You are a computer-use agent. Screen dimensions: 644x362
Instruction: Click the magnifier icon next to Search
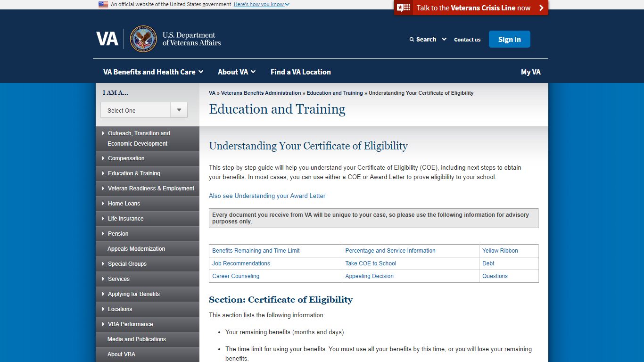(412, 40)
